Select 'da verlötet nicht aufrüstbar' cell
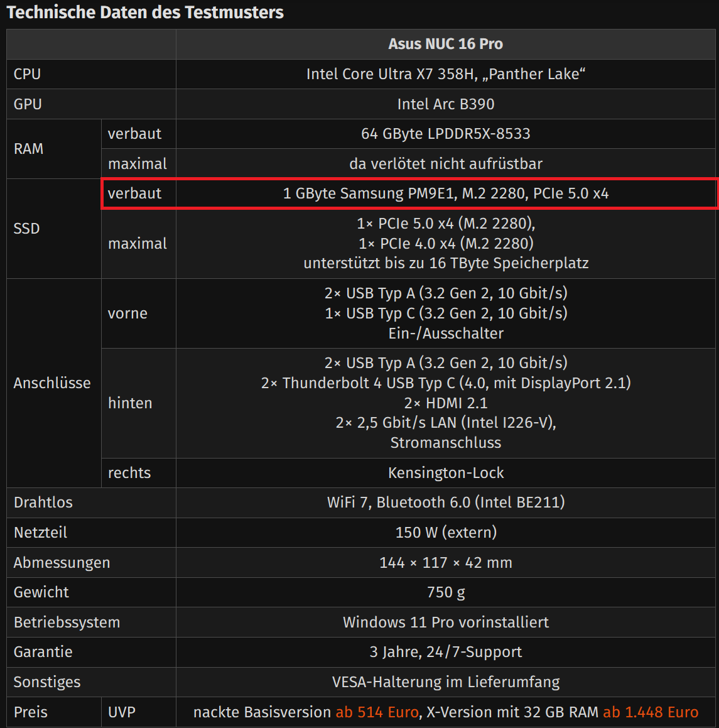719x728 pixels. tap(446, 164)
